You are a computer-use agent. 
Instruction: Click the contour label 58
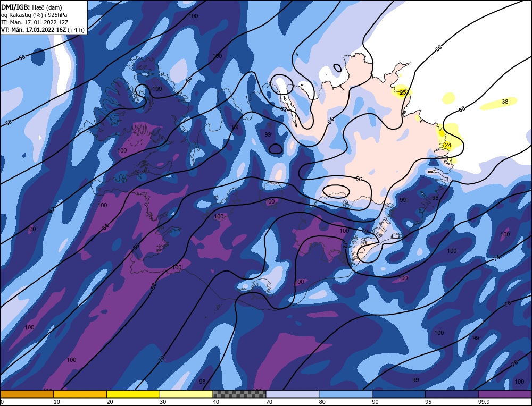9,122
